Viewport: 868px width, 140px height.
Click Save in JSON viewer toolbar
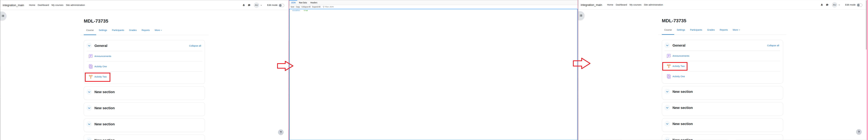pyautogui.click(x=292, y=7)
